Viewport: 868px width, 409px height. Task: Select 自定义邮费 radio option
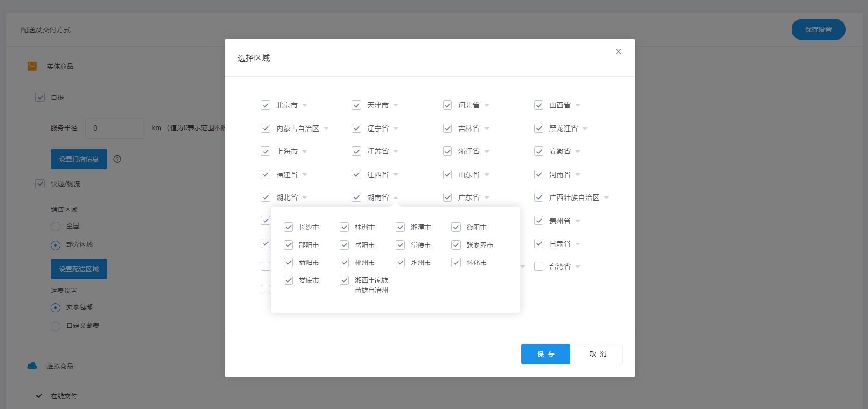[56, 326]
